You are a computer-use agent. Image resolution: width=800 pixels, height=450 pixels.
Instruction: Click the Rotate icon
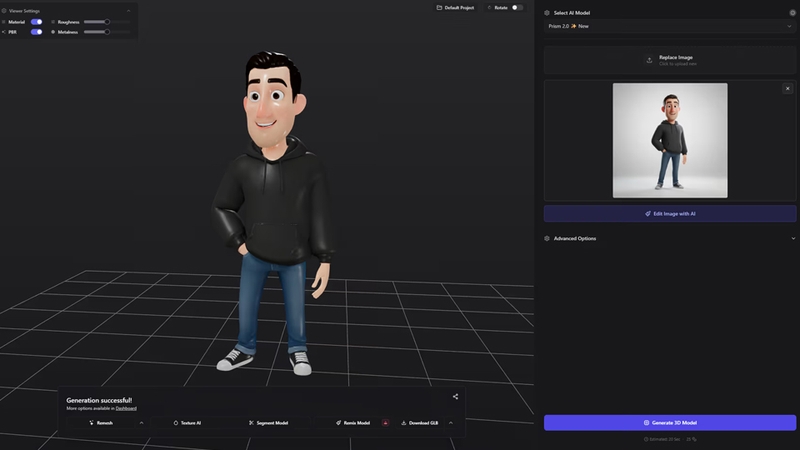[489, 8]
